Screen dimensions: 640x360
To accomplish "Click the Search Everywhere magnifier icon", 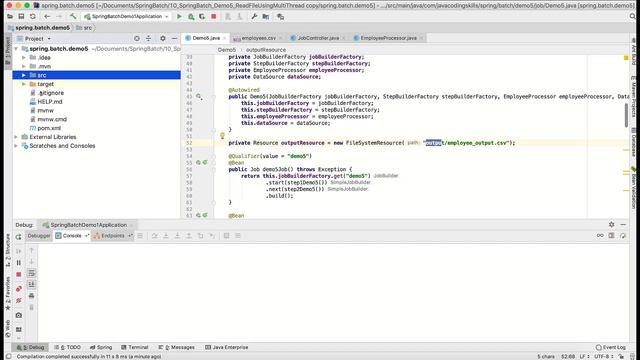I will (x=633, y=16).
